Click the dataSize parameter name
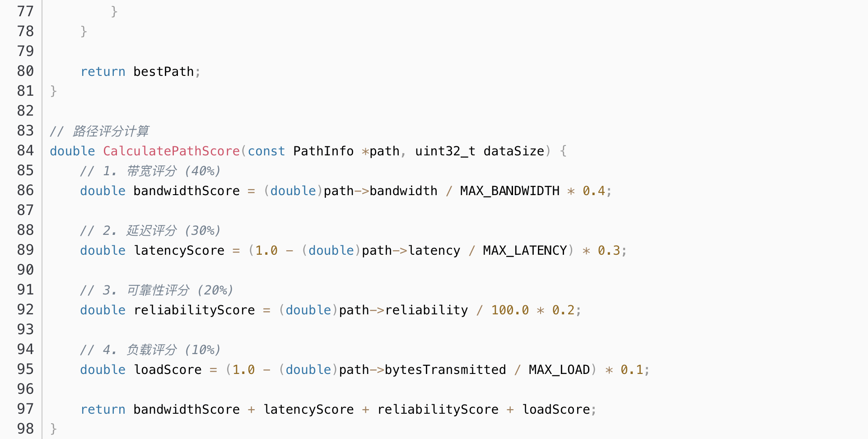Viewport: 868px width, 439px height. [513, 151]
